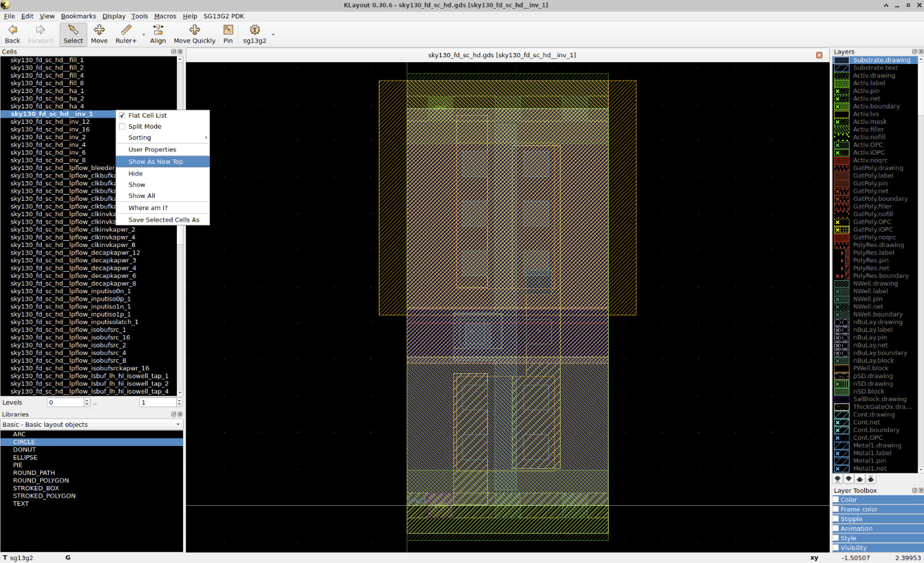This screenshot has width=924, height=563.
Task: Click the sg13g2 technology icon
Action: (x=254, y=34)
